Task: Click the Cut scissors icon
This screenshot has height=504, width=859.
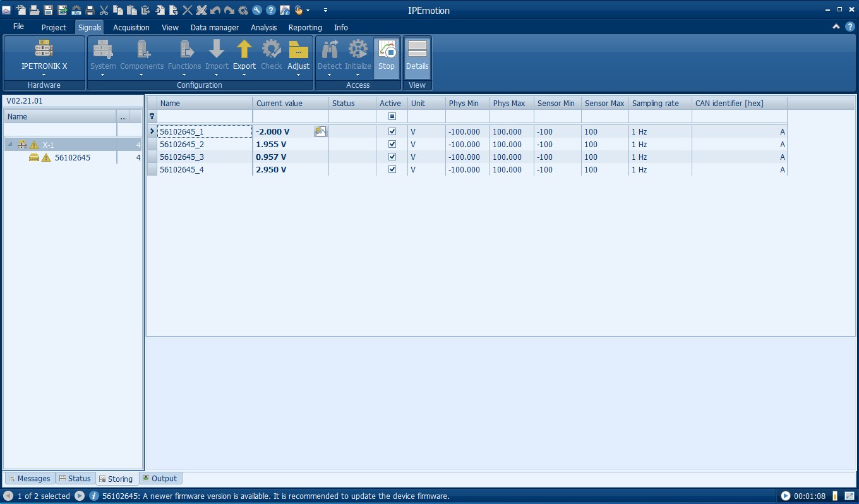Action: point(104,10)
